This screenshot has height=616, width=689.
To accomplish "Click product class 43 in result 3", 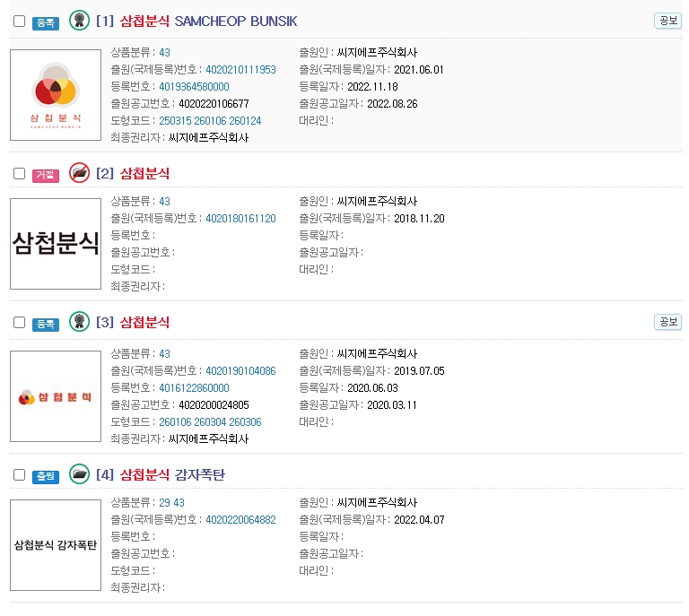I will coord(164,354).
